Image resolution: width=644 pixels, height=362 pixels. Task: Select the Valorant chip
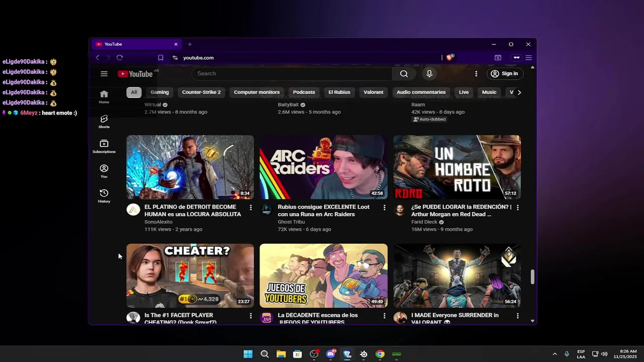(373, 93)
